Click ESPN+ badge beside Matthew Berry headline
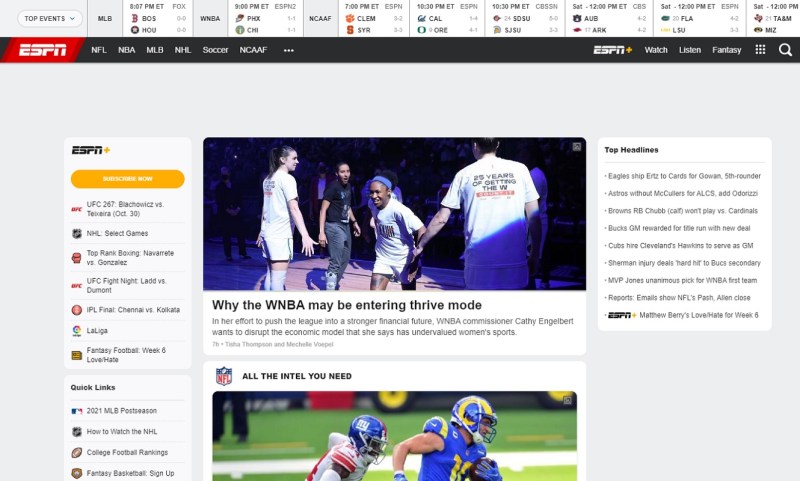Image resolution: width=800 pixels, height=481 pixels. click(x=622, y=316)
